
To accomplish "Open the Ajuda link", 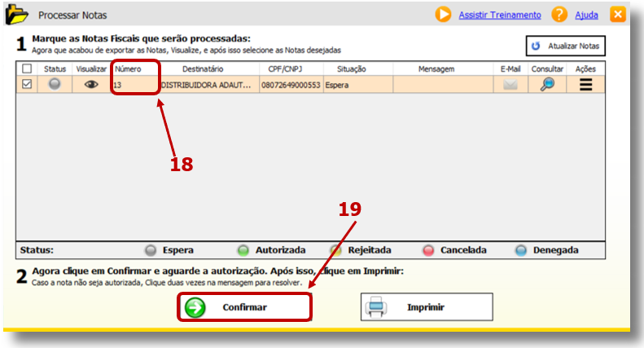I will (586, 15).
